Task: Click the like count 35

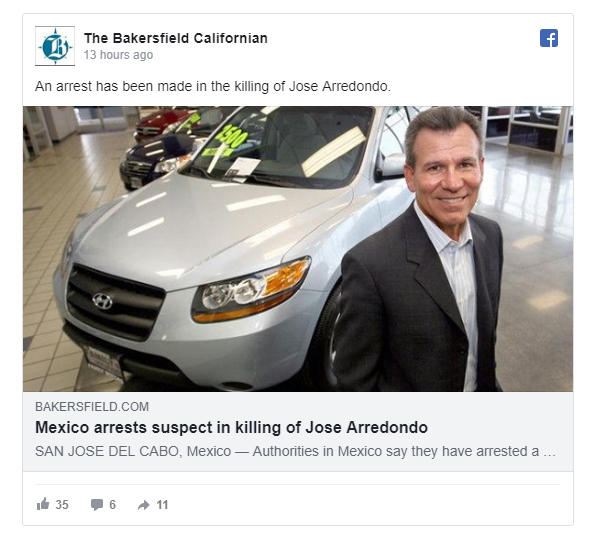Action: pyautogui.click(x=62, y=505)
